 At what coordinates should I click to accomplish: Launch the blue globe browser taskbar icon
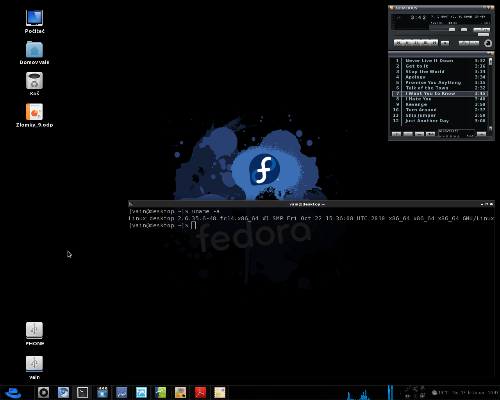pos(63,393)
